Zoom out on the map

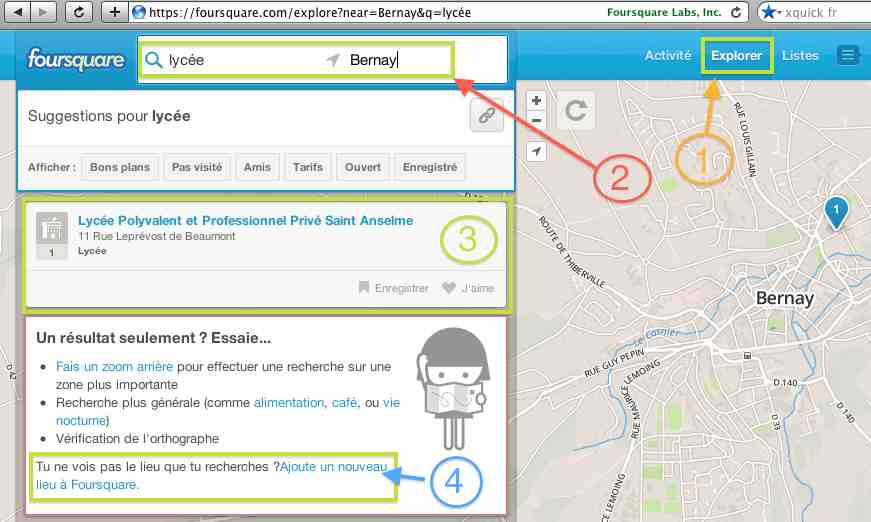click(536, 120)
